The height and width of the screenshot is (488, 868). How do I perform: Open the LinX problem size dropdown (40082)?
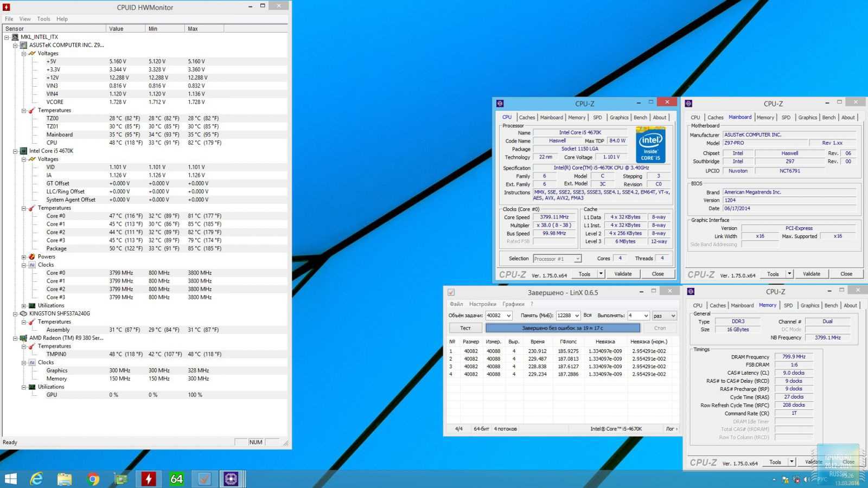pyautogui.click(x=499, y=316)
